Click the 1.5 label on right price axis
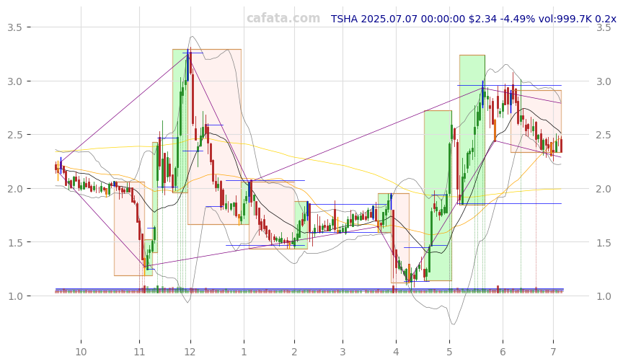 [x=604, y=242]
